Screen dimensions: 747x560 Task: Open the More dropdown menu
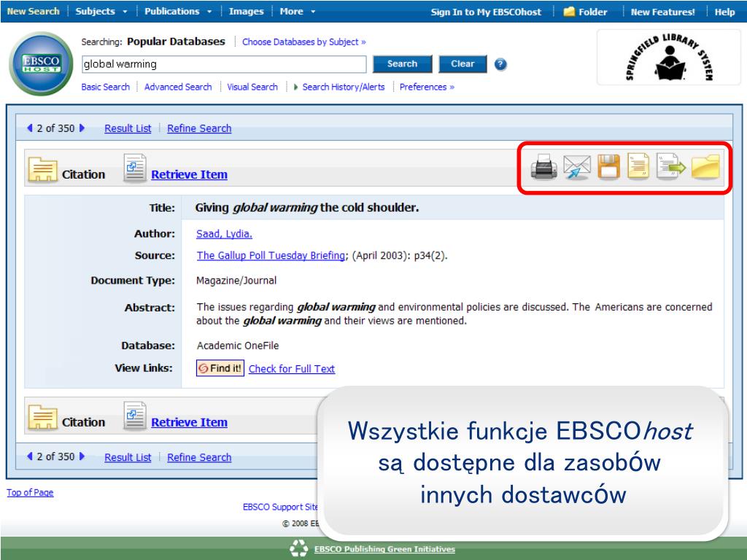pyautogui.click(x=298, y=12)
